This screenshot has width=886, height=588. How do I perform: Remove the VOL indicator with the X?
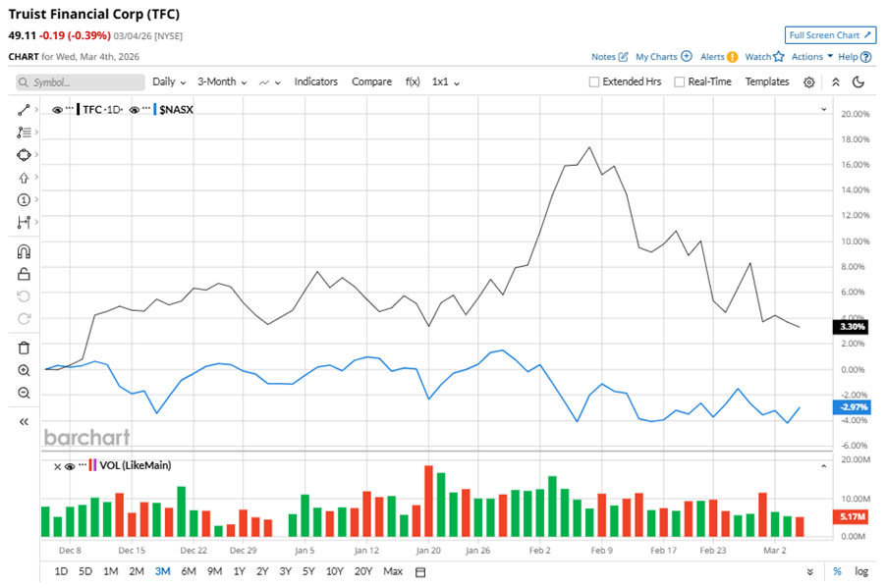[x=57, y=466]
